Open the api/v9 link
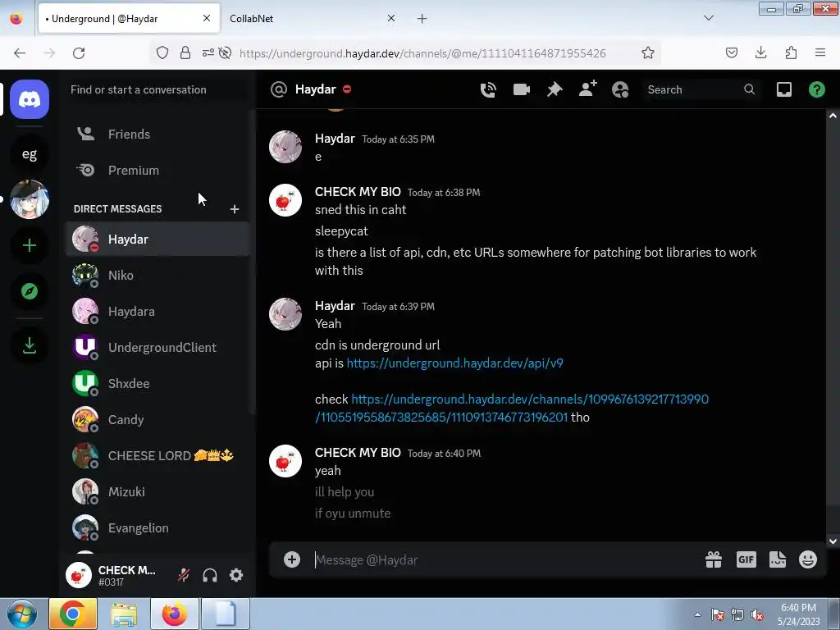 point(454,363)
